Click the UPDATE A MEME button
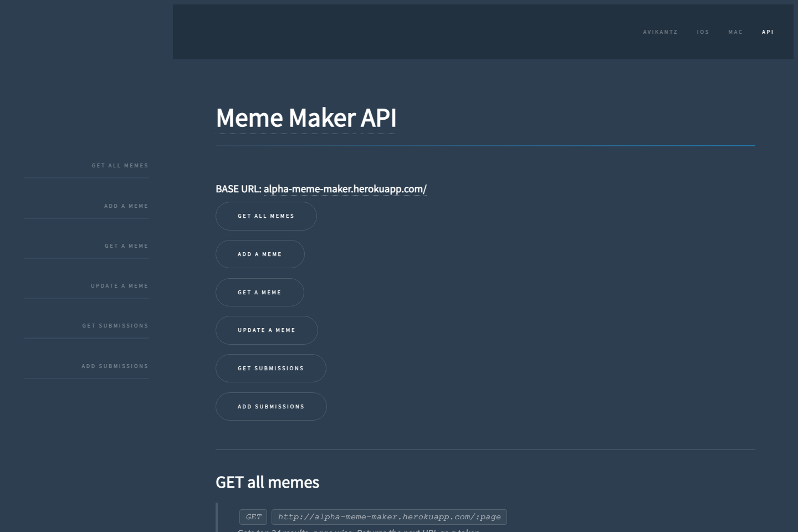This screenshot has width=798, height=532. 267,330
